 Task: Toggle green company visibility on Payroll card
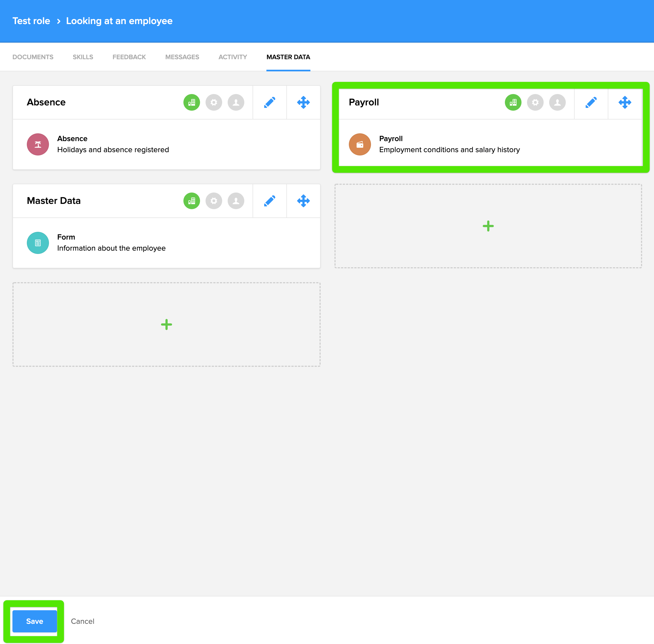click(x=513, y=102)
